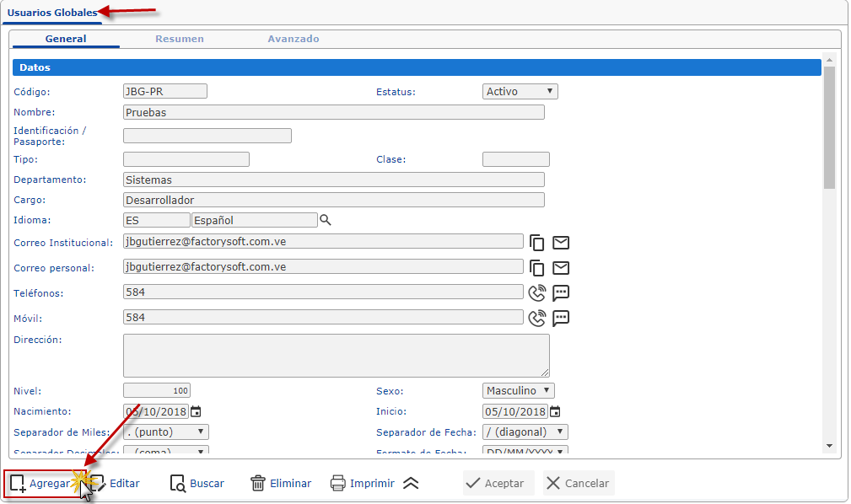Send email to Correo personal via envelope icon
This screenshot has width=851, height=504.
coord(561,268)
